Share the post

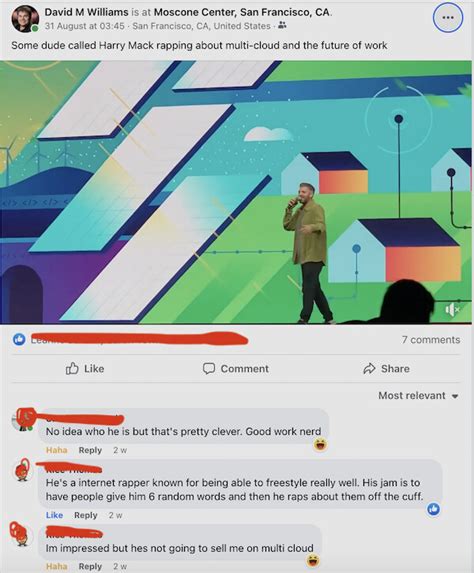(386, 368)
